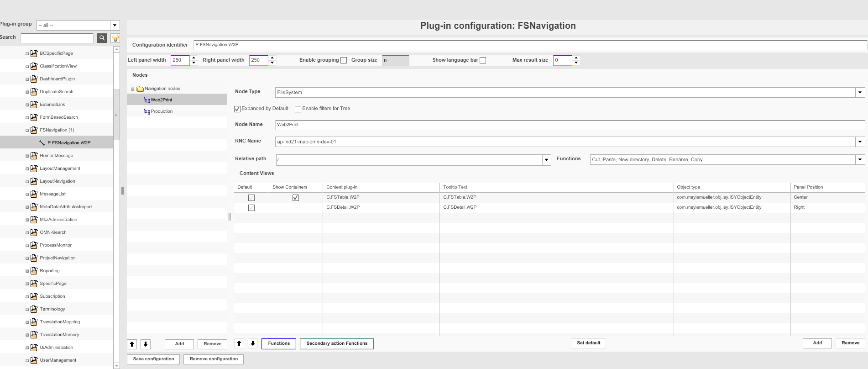Viewport: 868px width, 369px height.
Task: Expand the Functions combo box arrow
Action: coord(860,159)
